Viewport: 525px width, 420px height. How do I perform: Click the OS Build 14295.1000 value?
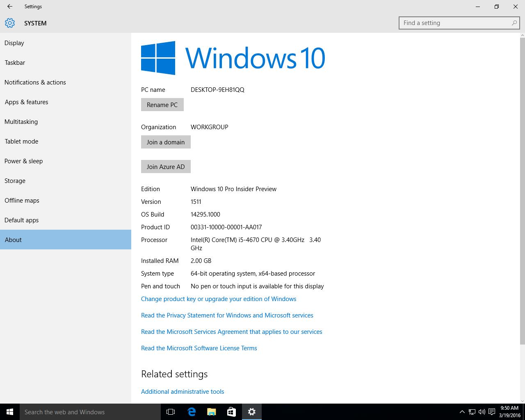tap(205, 214)
